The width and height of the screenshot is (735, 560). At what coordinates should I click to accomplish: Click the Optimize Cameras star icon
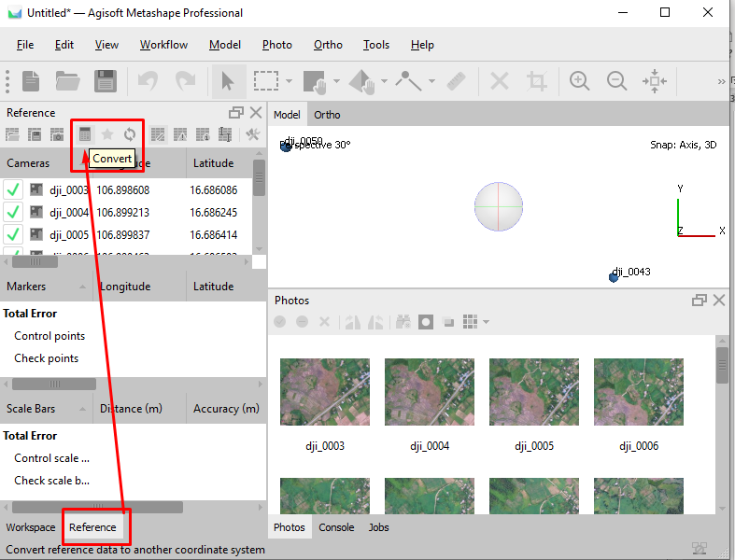point(107,135)
